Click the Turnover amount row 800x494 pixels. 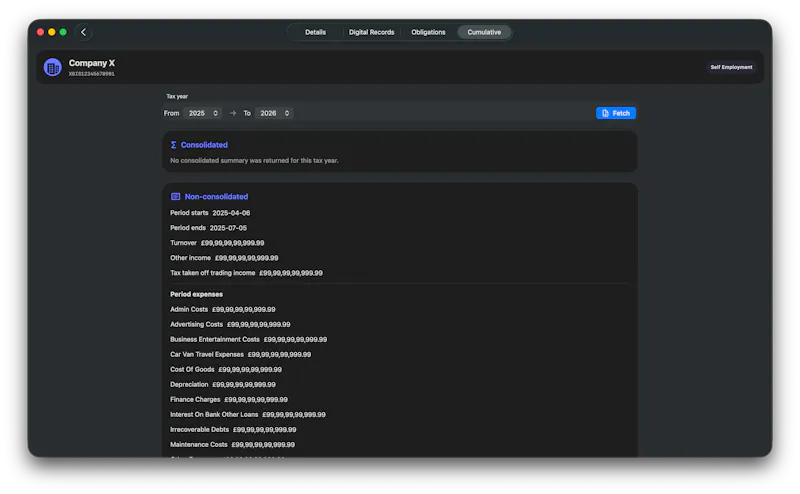tap(217, 243)
